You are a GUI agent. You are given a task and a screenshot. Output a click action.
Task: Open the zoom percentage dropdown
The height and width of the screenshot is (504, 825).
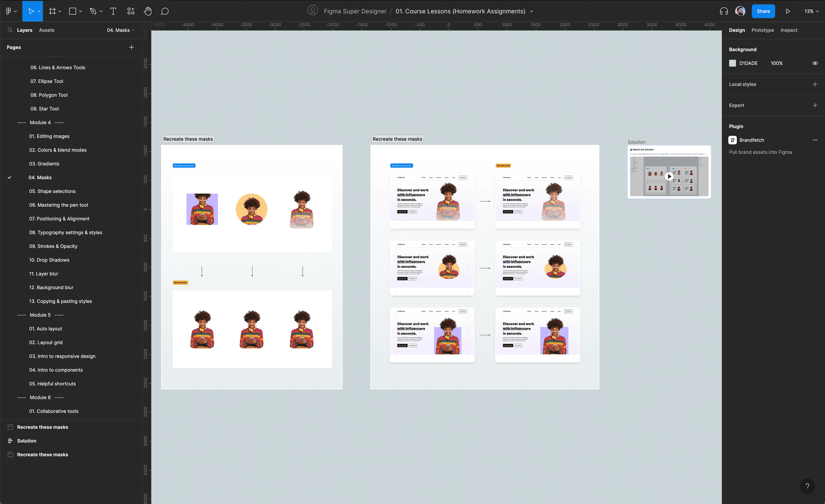click(810, 11)
